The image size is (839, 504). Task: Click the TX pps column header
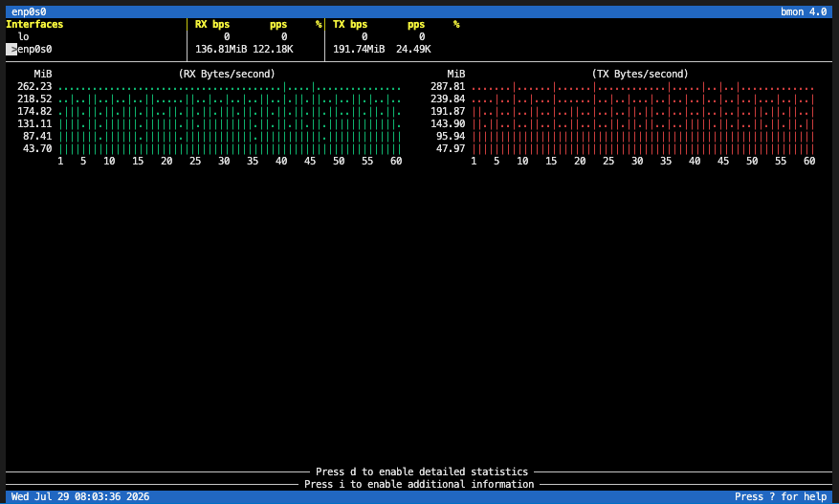pyautogui.click(x=416, y=24)
